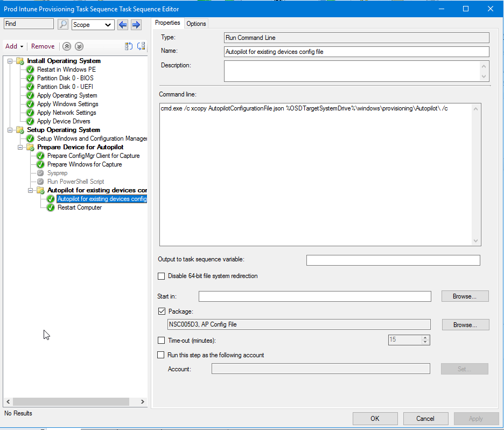Click Remove to delete selected step
The width and height of the screenshot is (504, 430).
(43, 46)
